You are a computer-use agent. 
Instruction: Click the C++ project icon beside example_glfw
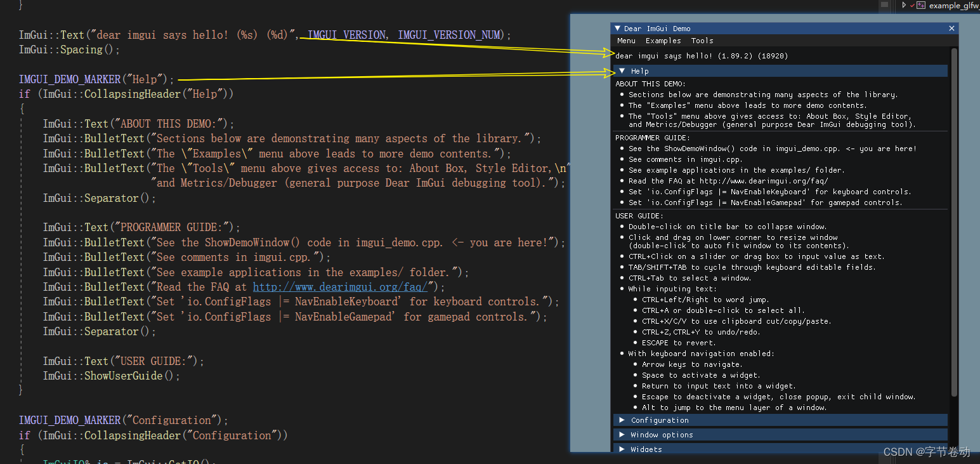pyautogui.click(x=921, y=5)
